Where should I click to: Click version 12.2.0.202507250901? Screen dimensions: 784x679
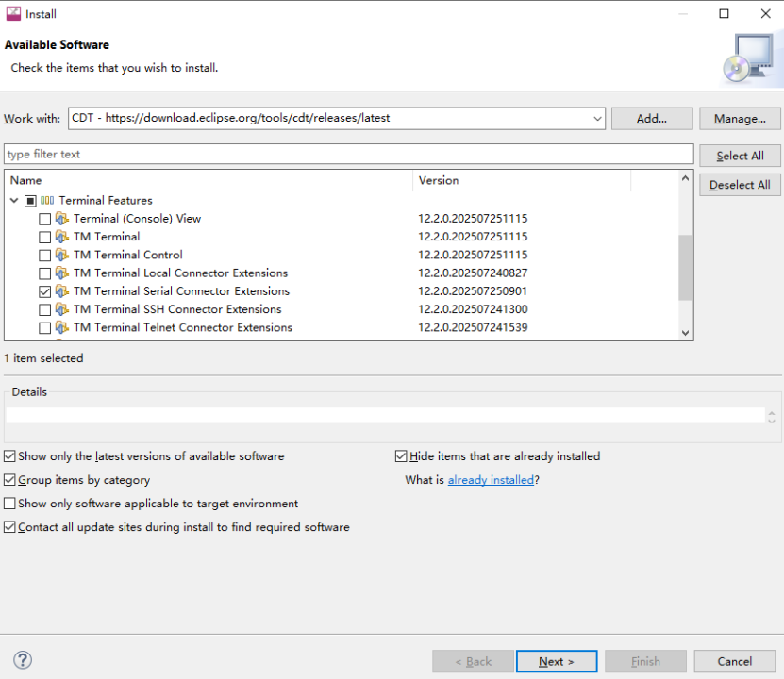[x=473, y=290]
